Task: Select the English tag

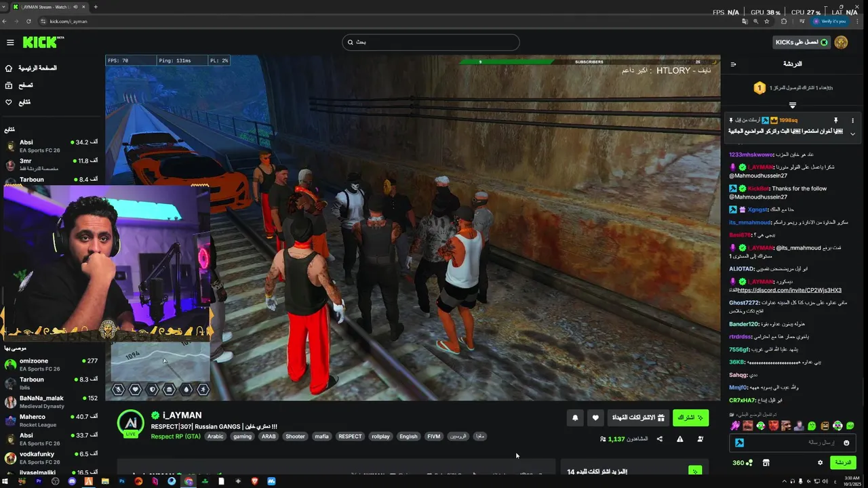Action: point(408,436)
